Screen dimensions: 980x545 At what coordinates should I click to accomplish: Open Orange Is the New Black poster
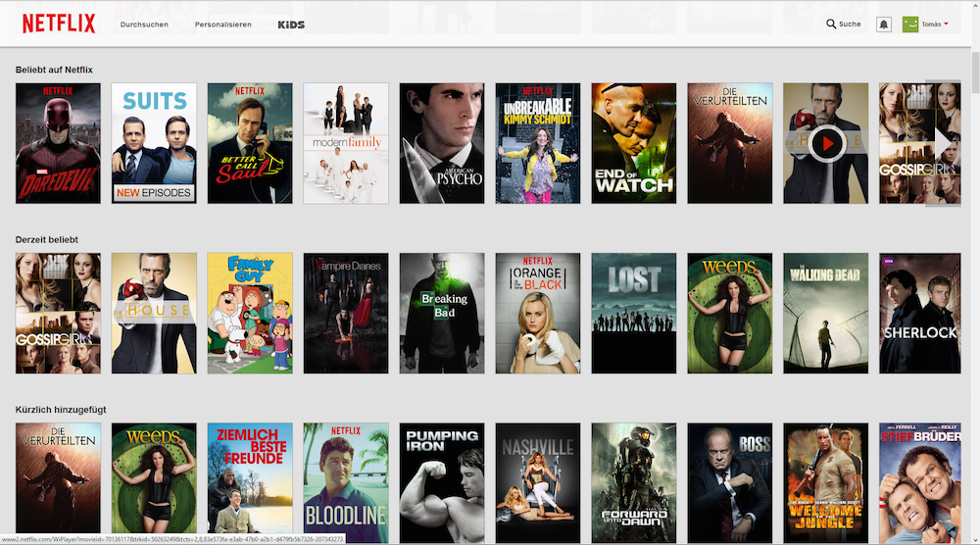click(538, 313)
